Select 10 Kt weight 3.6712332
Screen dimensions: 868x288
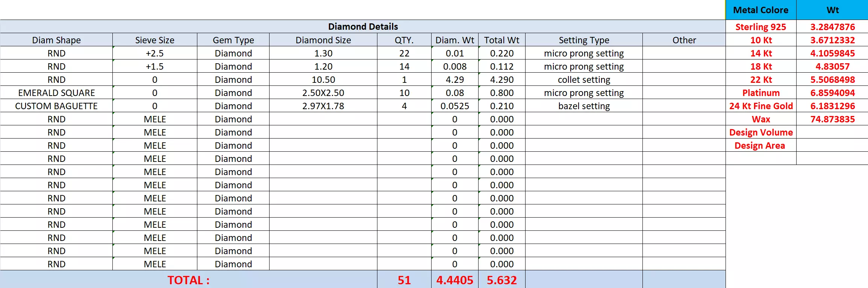point(832,40)
